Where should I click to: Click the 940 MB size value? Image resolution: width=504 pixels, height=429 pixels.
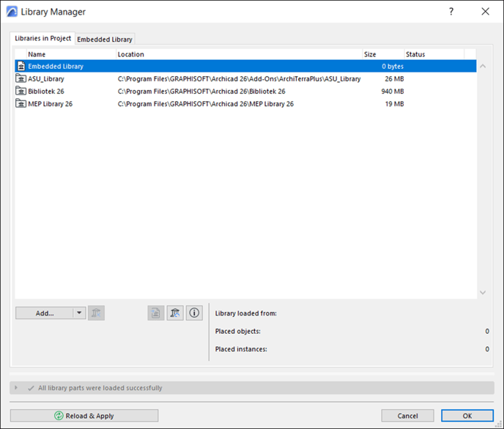(x=393, y=92)
